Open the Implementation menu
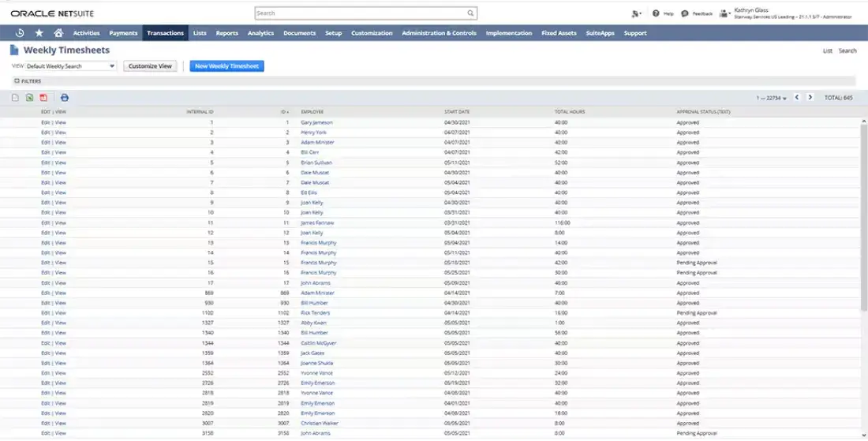The height and width of the screenshot is (441, 868). [509, 33]
